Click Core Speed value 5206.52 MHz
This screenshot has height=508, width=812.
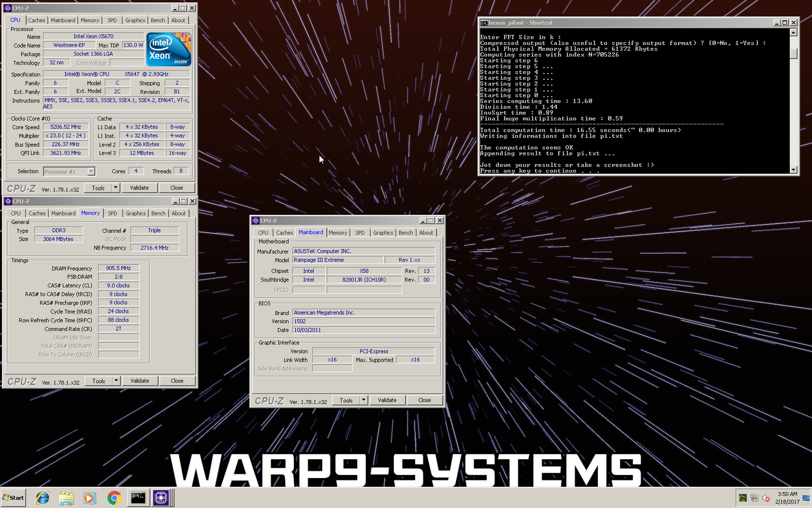pos(66,127)
